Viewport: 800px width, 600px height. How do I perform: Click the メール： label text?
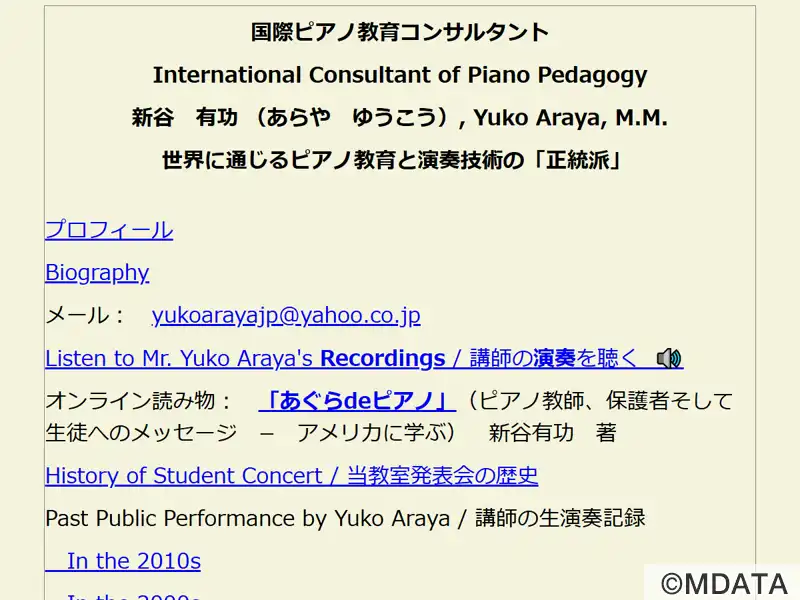pyautogui.click(x=86, y=316)
